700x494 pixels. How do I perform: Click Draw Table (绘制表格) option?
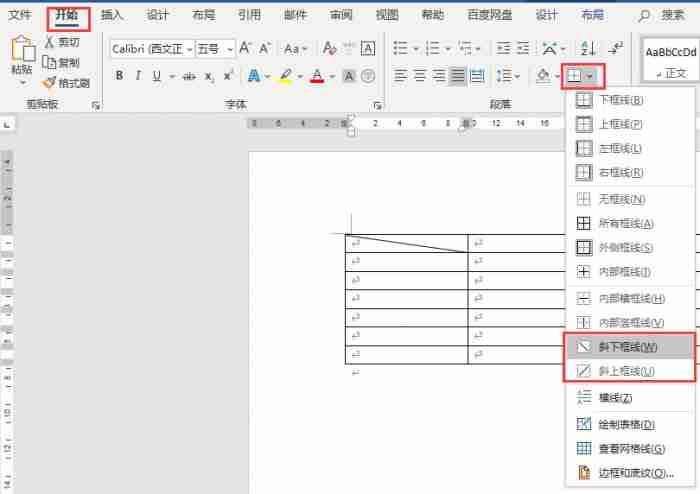tap(629, 424)
